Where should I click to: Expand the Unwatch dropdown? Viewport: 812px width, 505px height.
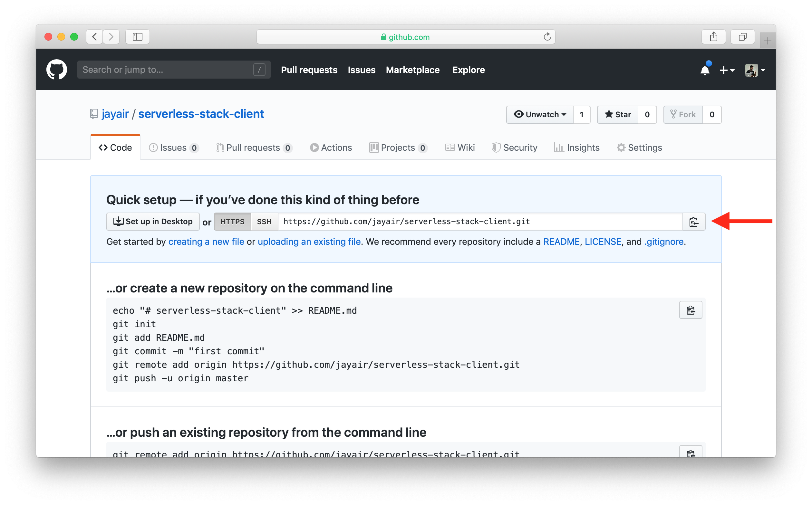540,115
